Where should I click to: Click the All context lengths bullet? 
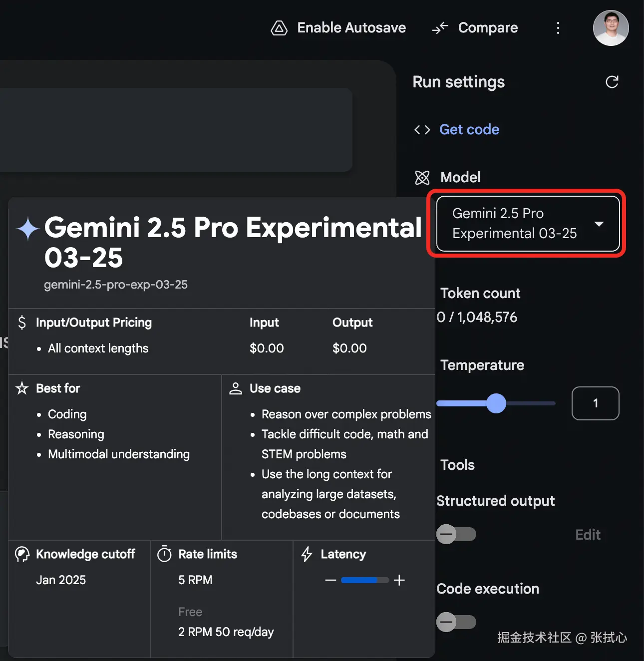[x=98, y=348]
